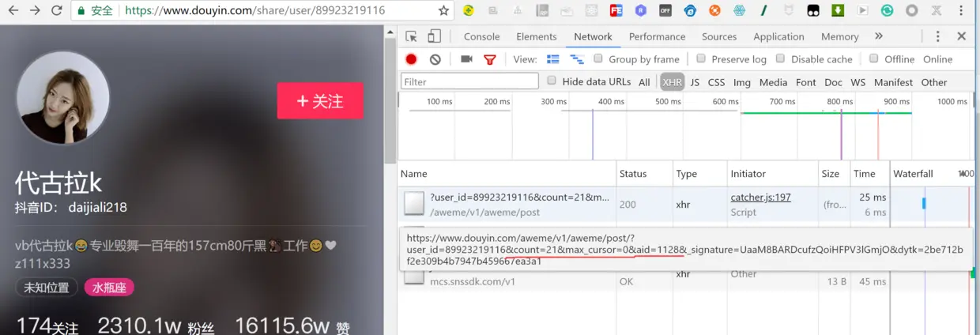Click the 水瓶座 tag

(x=110, y=288)
